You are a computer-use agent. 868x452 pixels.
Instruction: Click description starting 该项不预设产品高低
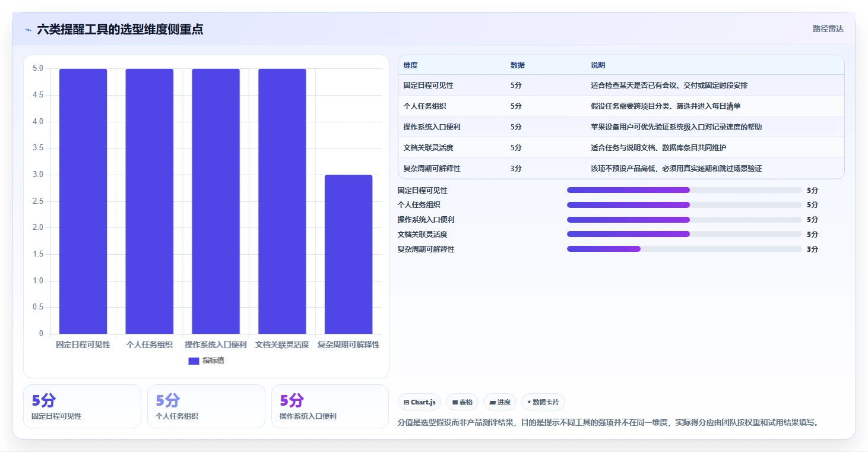pyautogui.click(x=676, y=169)
